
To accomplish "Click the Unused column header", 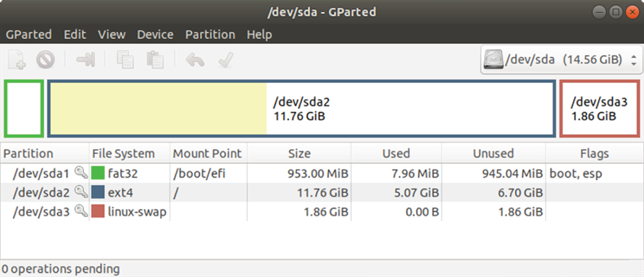I will pyautogui.click(x=493, y=154).
